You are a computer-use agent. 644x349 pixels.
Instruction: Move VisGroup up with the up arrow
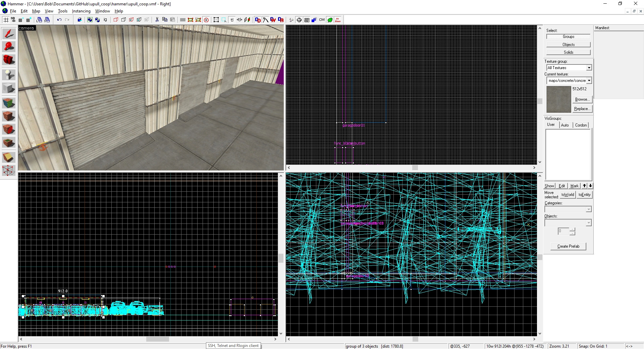coord(585,186)
